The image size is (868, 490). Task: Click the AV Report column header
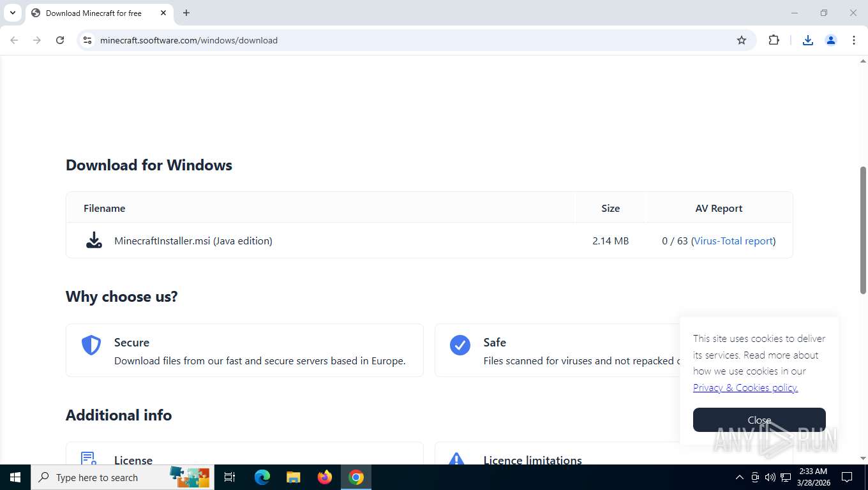[x=719, y=208]
